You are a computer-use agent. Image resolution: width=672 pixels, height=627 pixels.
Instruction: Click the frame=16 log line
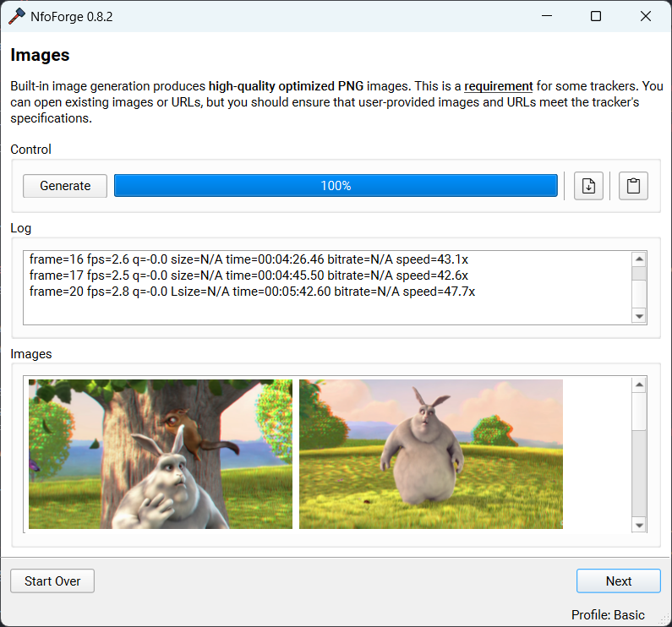[249, 259]
